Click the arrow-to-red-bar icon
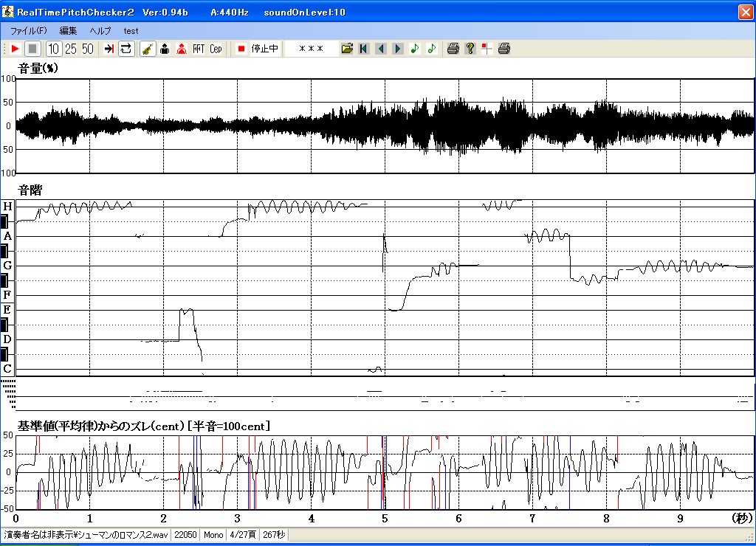This screenshot has width=756, height=546. click(109, 49)
